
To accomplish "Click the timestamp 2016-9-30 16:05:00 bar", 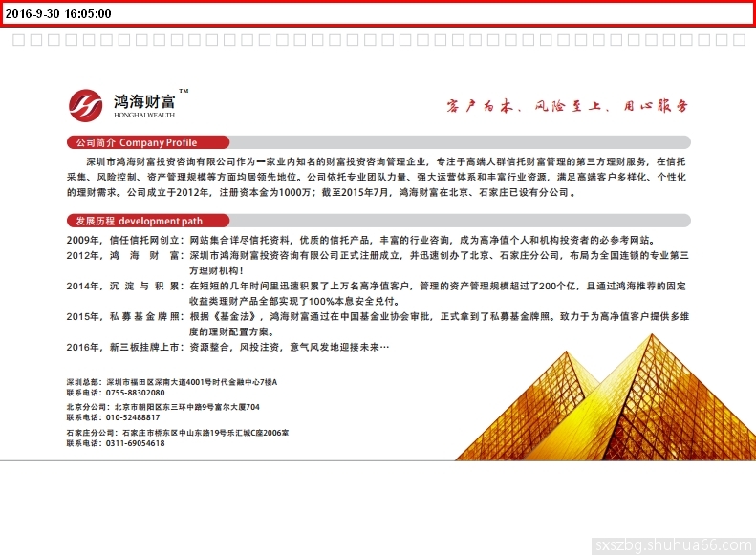I will pos(378,13).
